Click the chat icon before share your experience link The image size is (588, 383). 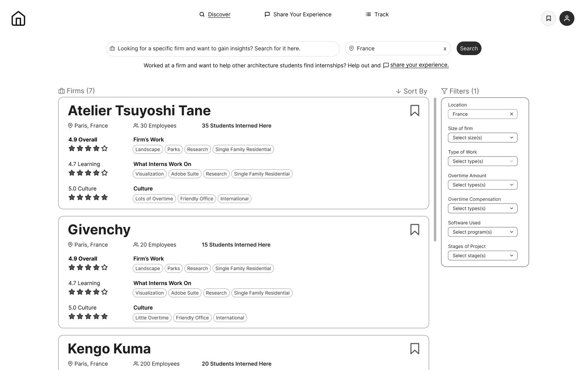(x=386, y=65)
